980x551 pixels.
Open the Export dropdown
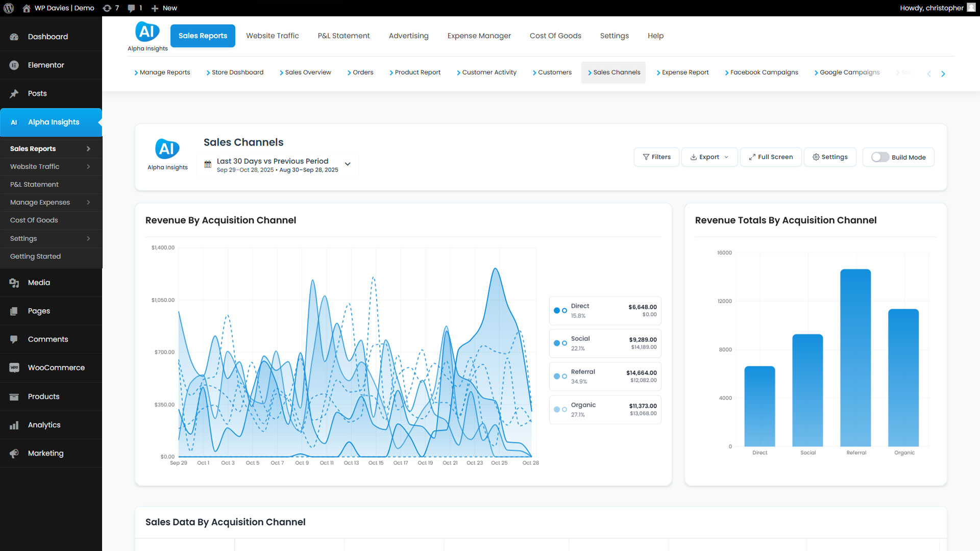[709, 157]
